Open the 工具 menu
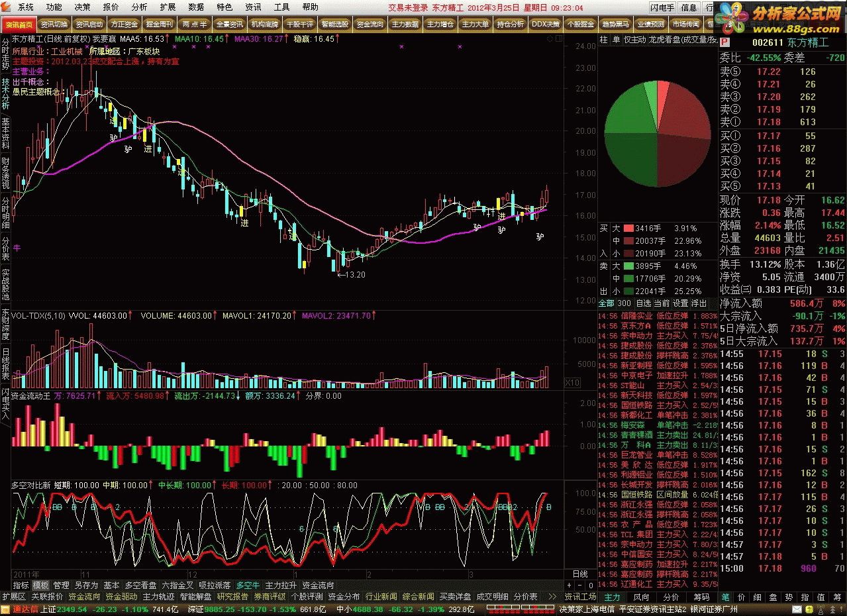 pyautogui.click(x=282, y=7)
